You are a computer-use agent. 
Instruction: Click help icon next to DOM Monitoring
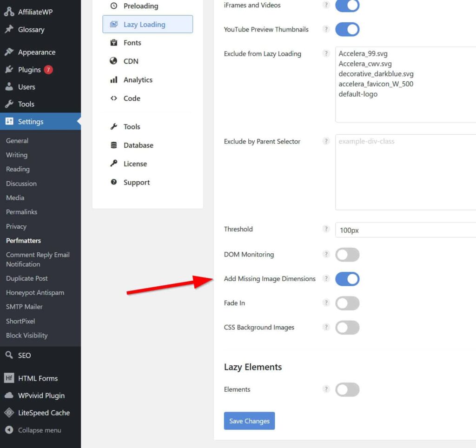point(326,254)
